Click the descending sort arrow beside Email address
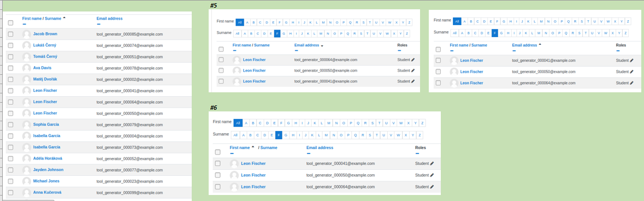The height and width of the screenshot is (201, 644). (x=322, y=45)
